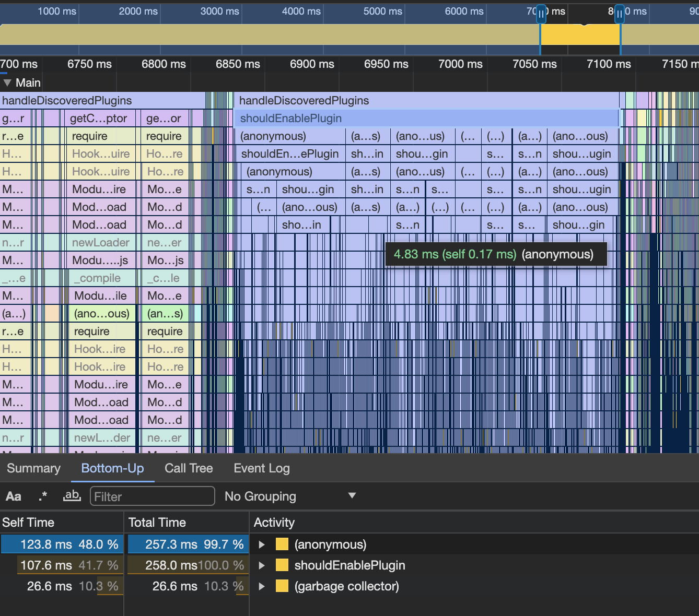Viewport: 699px width, 616px height.
Task: Sort by the Activity column header
Action: [x=474, y=523]
